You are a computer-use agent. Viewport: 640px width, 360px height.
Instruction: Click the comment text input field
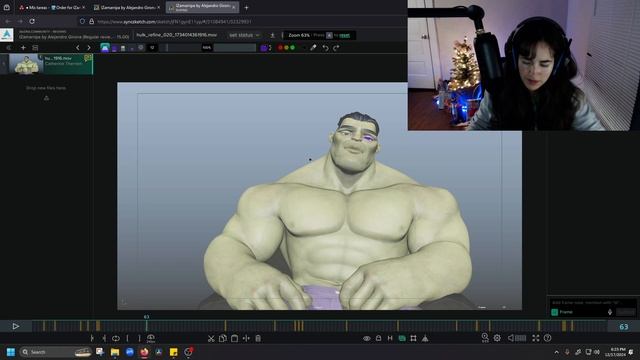[x=592, y=303]
